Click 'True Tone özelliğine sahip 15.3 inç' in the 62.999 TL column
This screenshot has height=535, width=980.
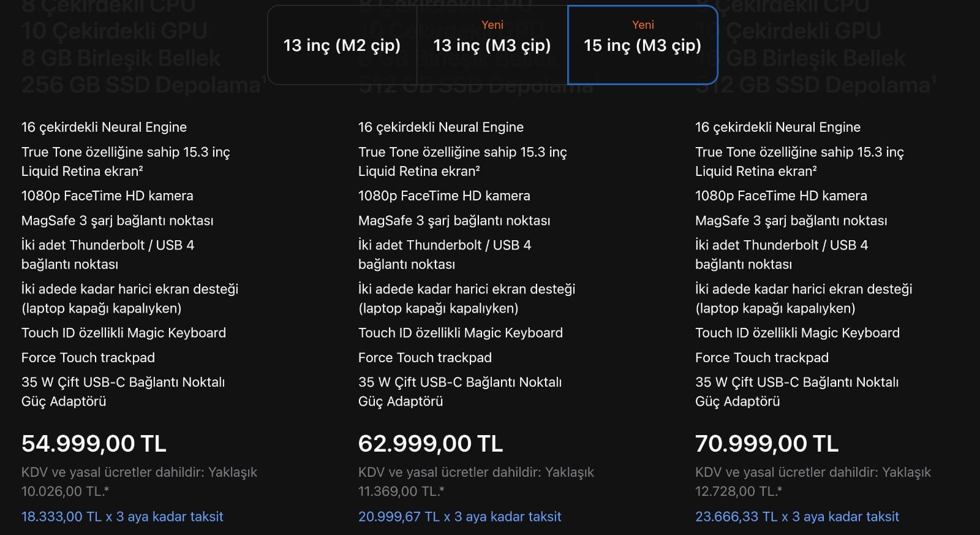pos(462,152)
